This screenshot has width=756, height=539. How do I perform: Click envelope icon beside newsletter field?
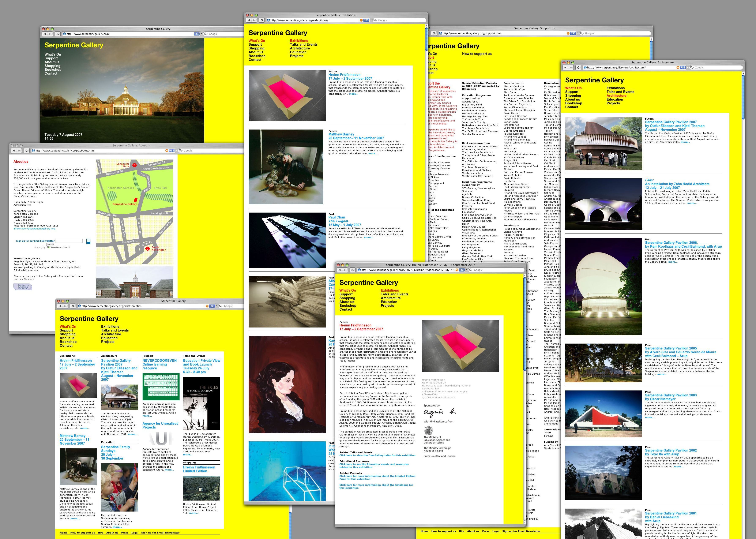coord(88,241)
